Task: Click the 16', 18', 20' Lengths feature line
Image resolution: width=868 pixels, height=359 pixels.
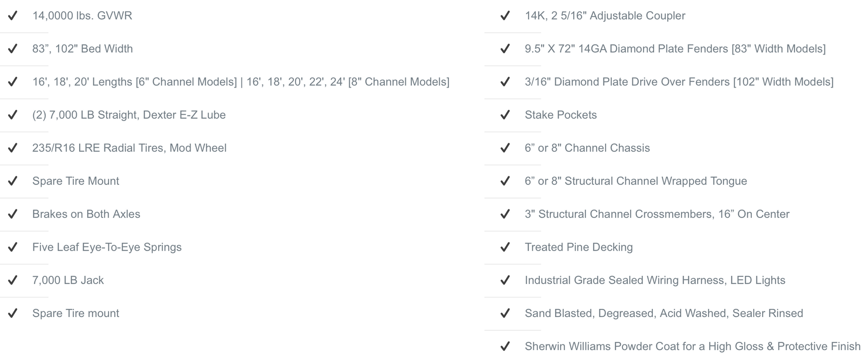Action: [x=241, y=82]
